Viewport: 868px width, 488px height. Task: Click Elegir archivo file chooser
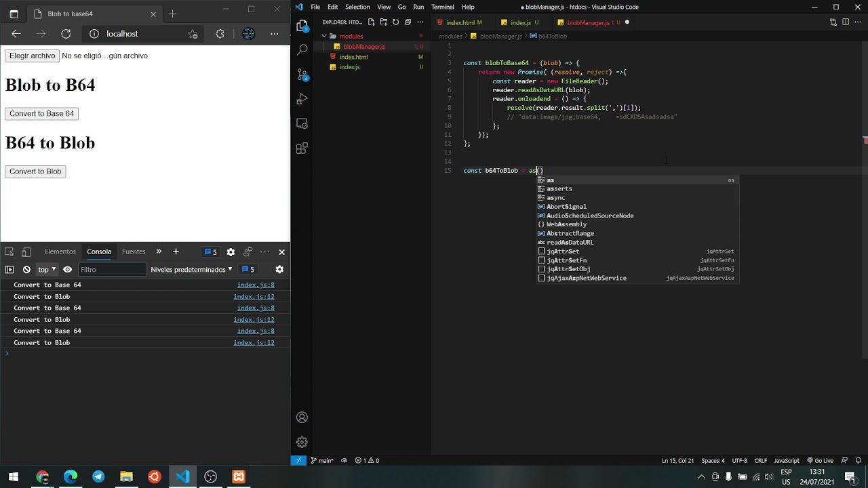point(32,56)
